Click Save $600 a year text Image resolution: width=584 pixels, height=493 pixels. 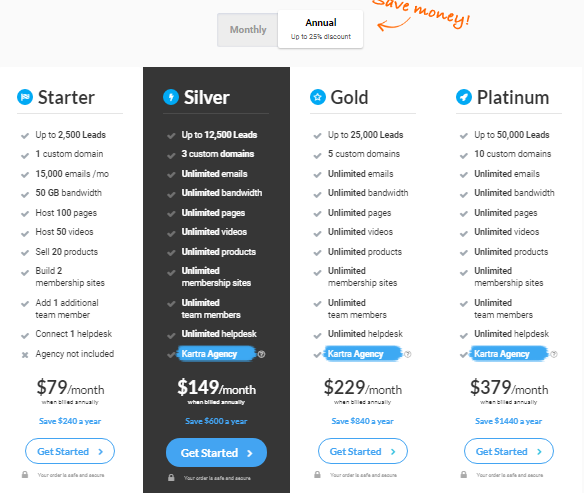(x=216, y=421)
